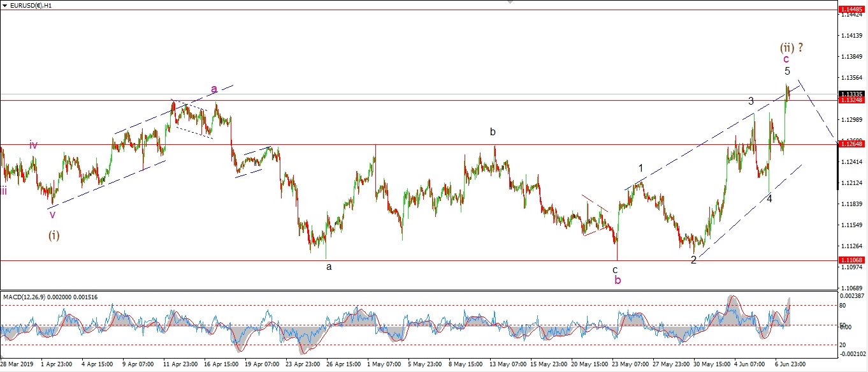This screenshot has width=868, height=372.
Task: Click the red 1.11068 price level tag
Action: click(x=851, y=260)
